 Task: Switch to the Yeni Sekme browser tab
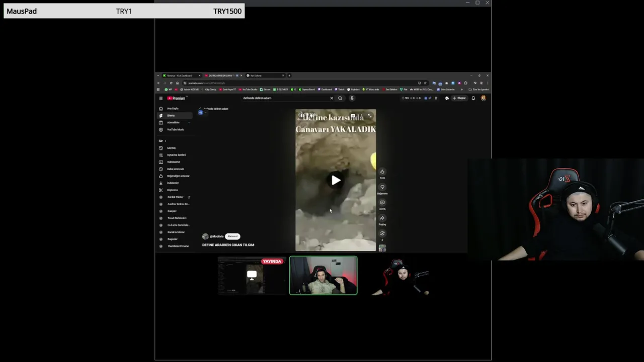click(265, 75)
